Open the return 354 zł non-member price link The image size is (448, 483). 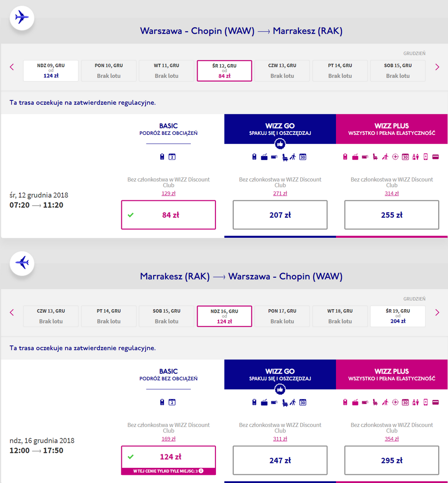click(x=392, y=439)
